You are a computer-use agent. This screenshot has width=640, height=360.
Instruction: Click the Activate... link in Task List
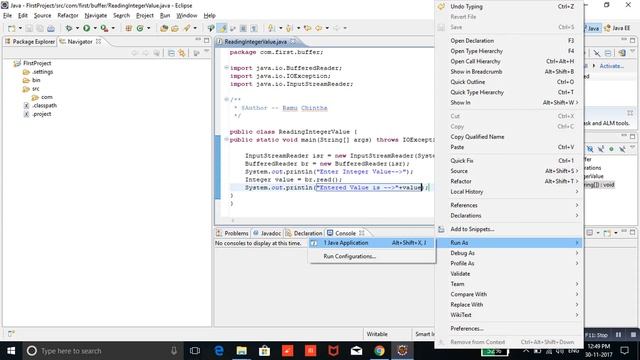coord(611,66)
